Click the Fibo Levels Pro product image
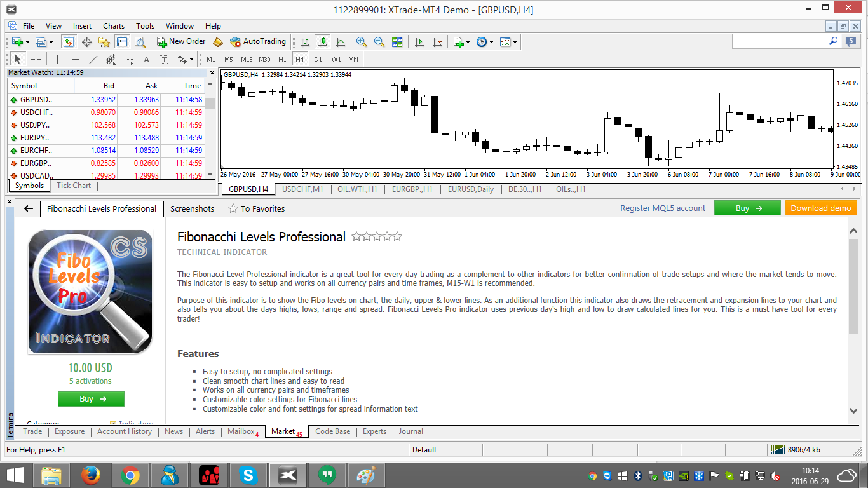 pyautogui.click(x=90, y=292)
